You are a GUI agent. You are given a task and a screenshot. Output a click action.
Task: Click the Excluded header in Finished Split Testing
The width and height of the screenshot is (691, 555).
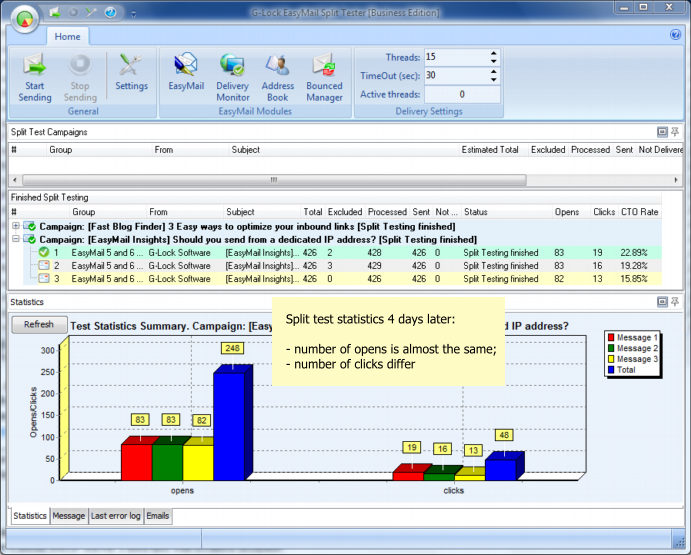click(345, 212)
